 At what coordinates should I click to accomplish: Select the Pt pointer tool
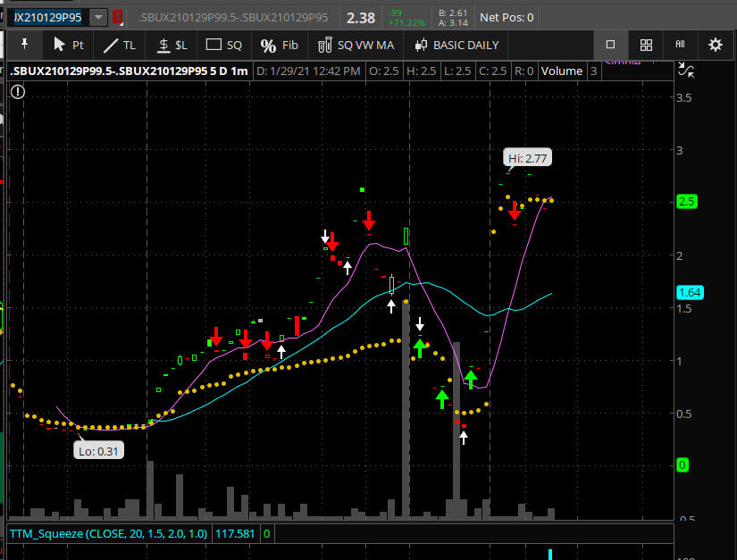click(x=68, y=45)
